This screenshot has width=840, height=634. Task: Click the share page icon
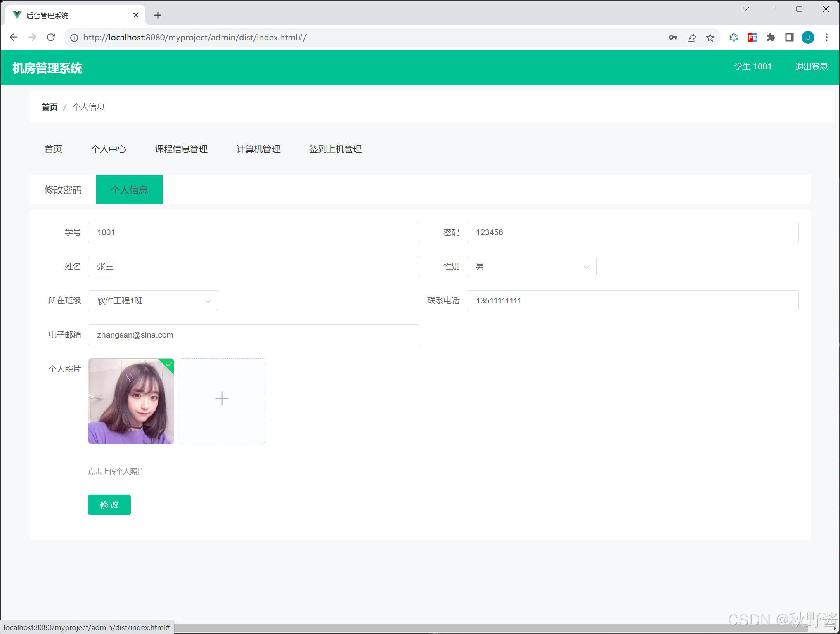[x=691, y=38]
